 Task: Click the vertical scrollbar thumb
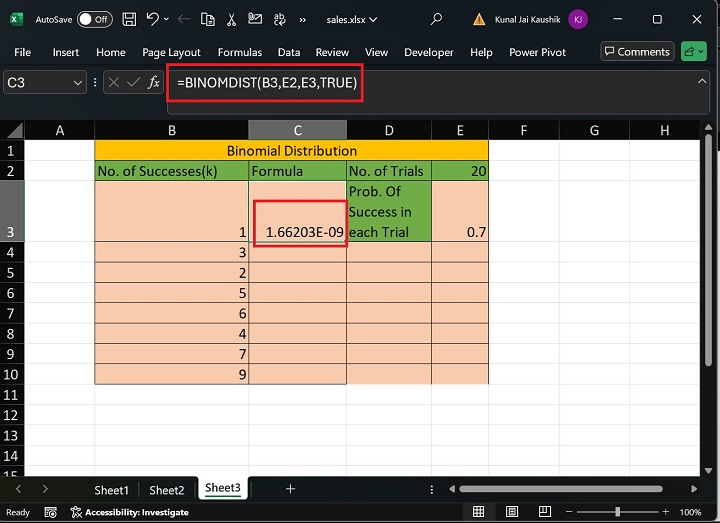[708, 250]
